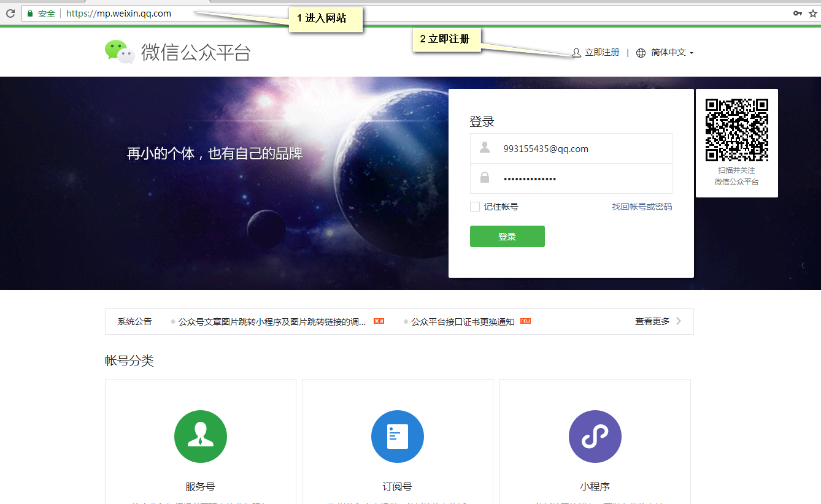Click the user icon in the account field

(485, 148)
